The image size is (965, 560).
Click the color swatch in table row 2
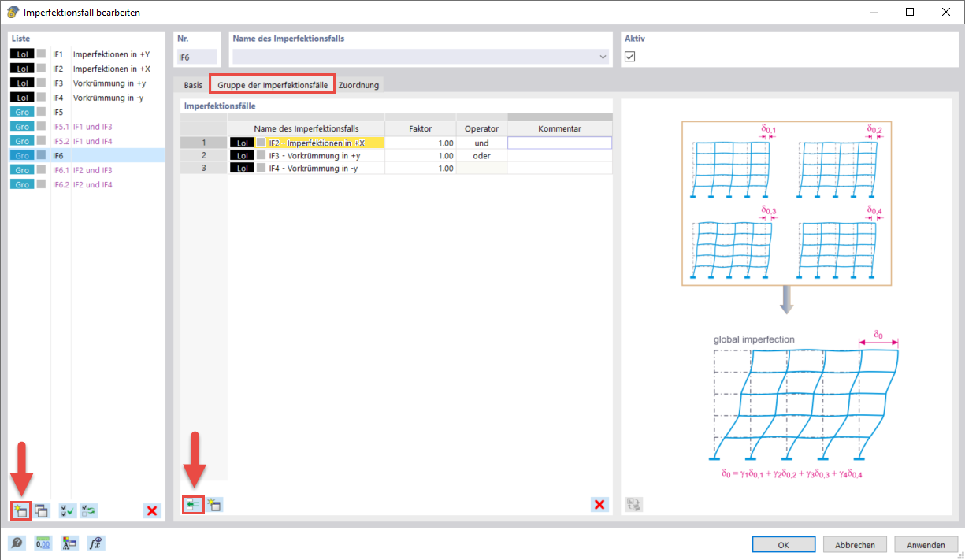(x=262, y=156)
